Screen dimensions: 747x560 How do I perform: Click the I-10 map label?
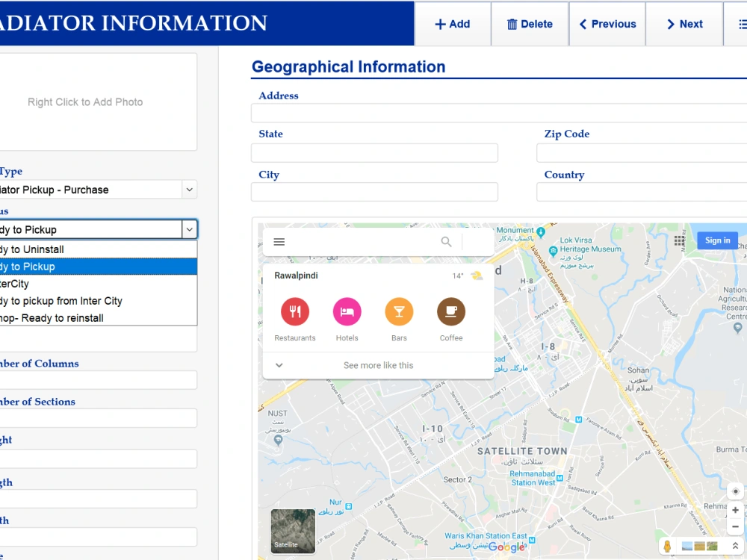(433, 429)
